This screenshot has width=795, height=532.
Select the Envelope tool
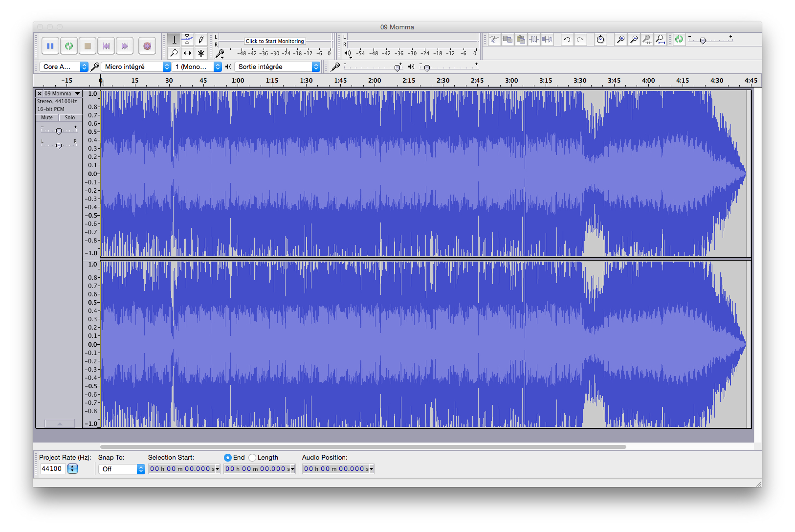tap(187, 39)
